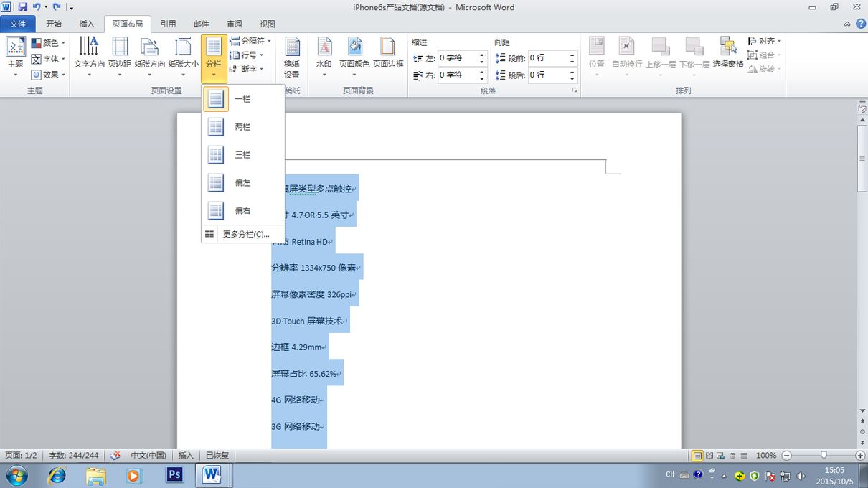Open the 文件 File tab

[x=18, y=24]
